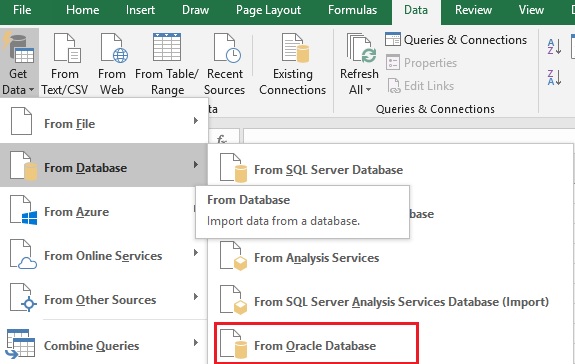575x364 pixels.
Task: Click the From File page icon
Action: point(21,121)
